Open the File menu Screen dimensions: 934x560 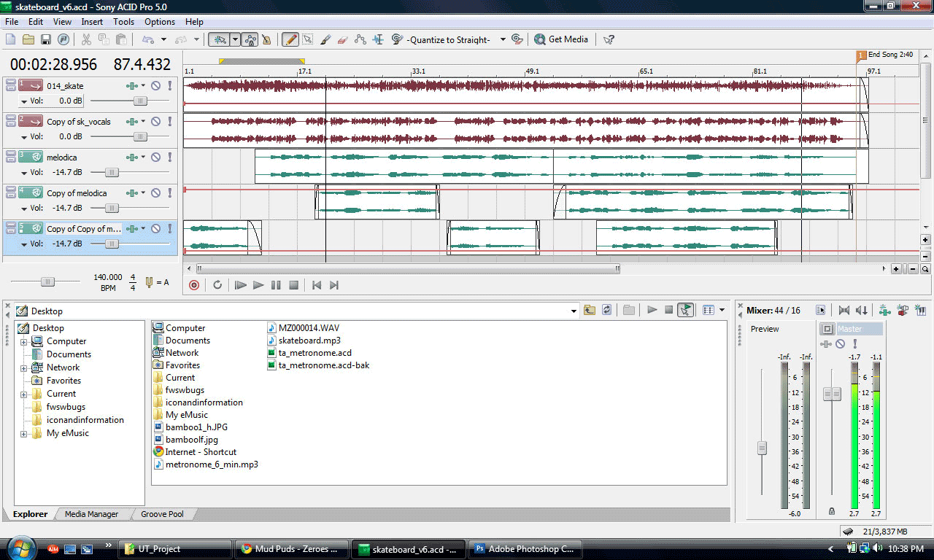tap(12, 22)
